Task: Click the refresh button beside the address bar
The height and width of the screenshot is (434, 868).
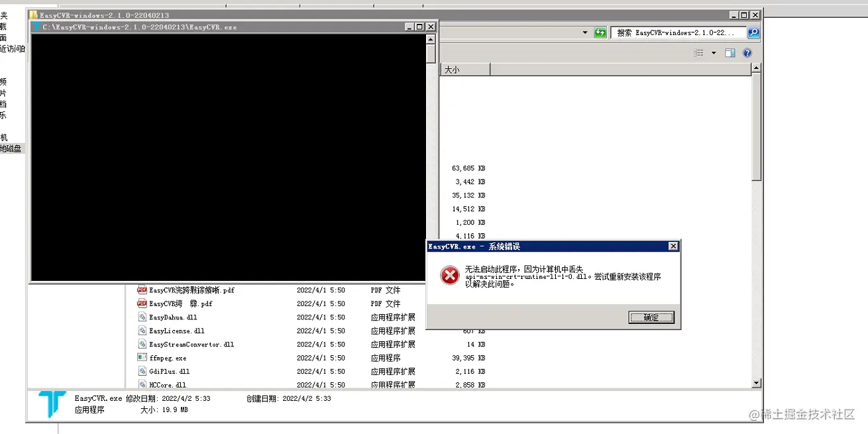Action: [x=600, y=32]
